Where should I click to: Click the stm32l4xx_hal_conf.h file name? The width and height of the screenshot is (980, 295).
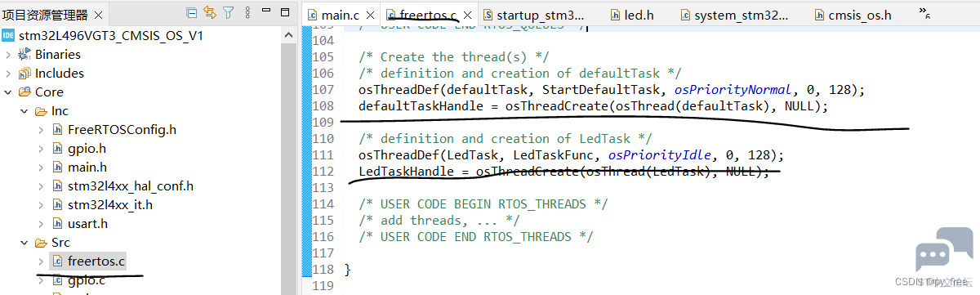131,185
